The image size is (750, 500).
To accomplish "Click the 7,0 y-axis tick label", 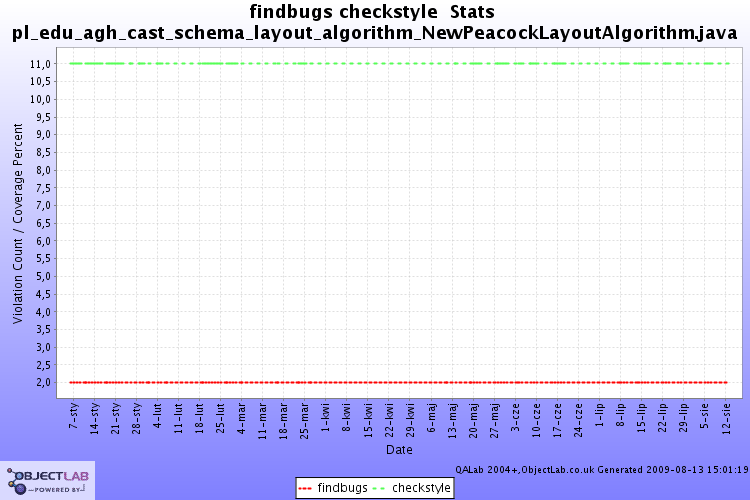I will [x=43, y=206].
